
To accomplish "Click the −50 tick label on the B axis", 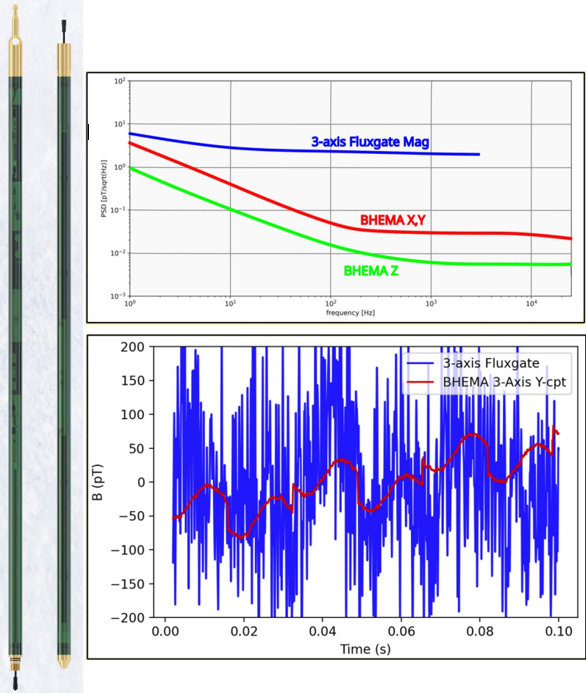I will coord(131,516).
